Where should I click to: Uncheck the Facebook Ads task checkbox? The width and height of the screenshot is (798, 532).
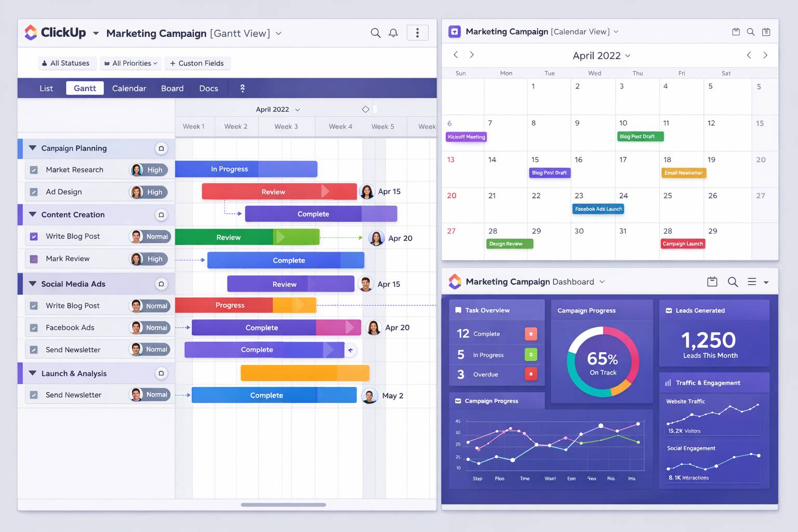34,328
